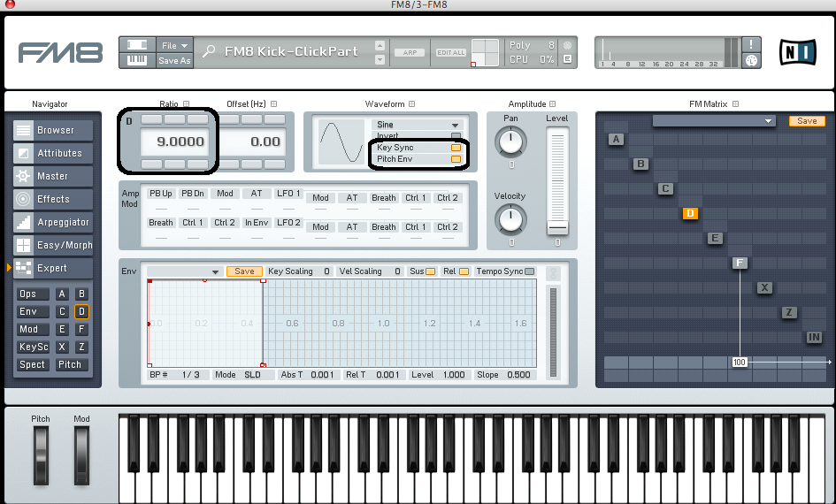The image size is (836, 504).
Task: Open the File menu dropdown
Action: pos(174,45)
